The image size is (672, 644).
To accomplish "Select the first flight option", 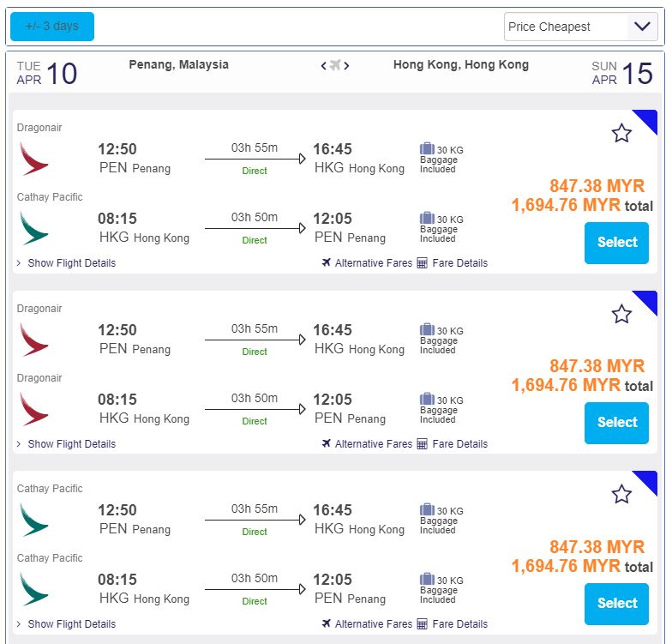I will point(616,243).
